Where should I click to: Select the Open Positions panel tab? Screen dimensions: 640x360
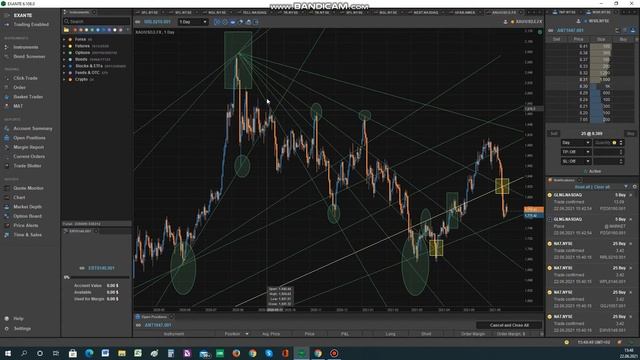pyautogui.click(x=154, y=317)
